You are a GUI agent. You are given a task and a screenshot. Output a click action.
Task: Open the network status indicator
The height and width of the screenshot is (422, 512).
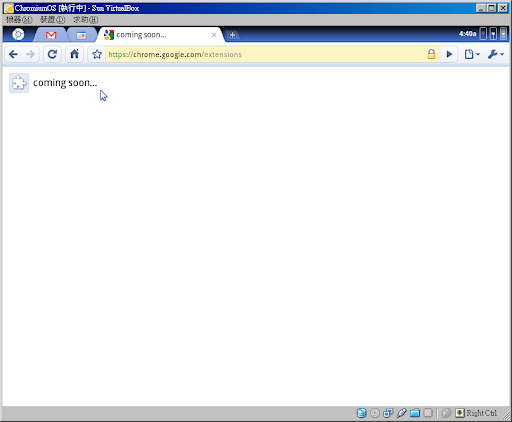pyautogui.click(x=483, y=34)
